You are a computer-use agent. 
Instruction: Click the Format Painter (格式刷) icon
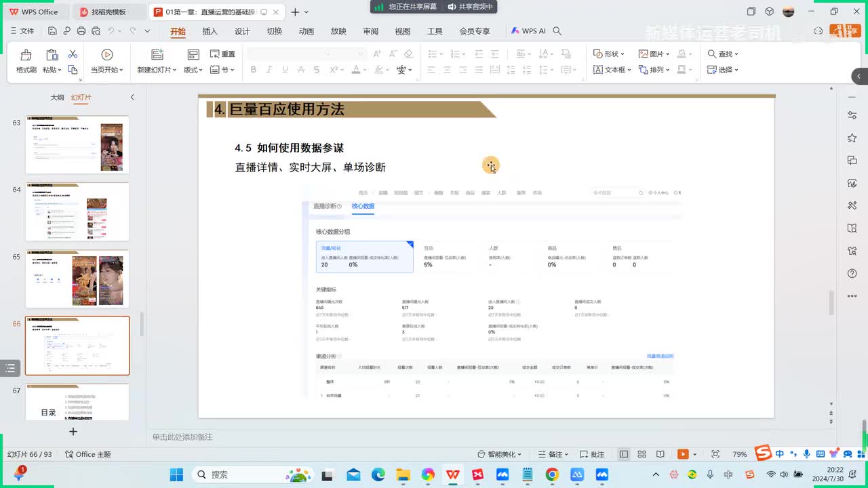pyautogui.click(x=26, y=56)
